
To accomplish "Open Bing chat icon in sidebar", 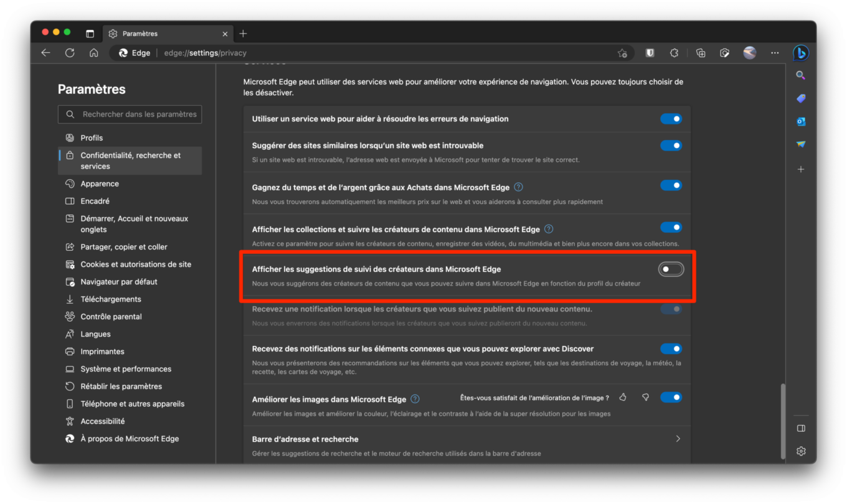I will 801,54.
